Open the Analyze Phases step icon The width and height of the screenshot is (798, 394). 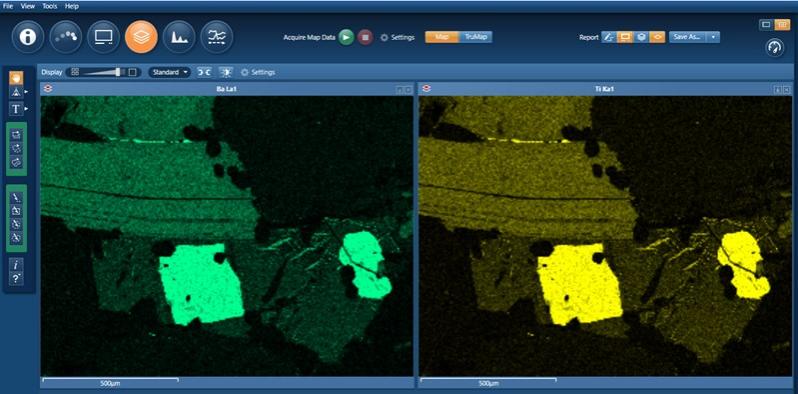(x=217, y=37)
